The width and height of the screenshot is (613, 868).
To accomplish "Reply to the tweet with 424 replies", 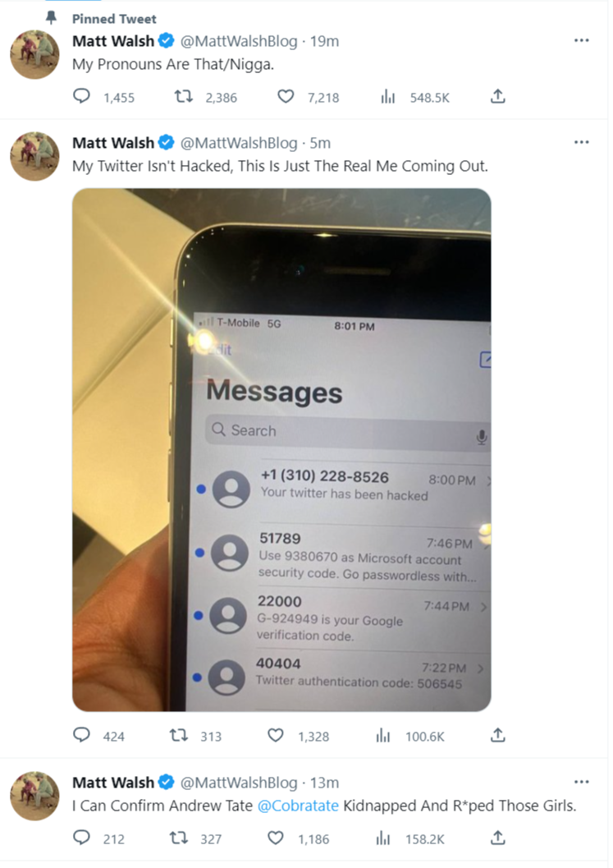I will tap(81, 735).
